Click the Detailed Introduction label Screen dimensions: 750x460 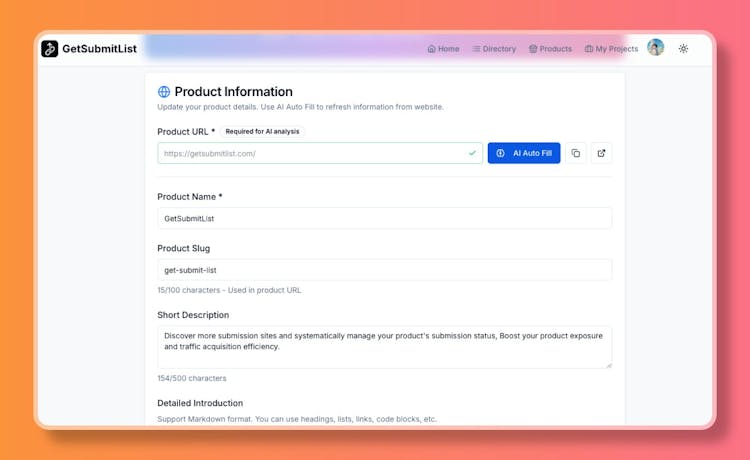click(x=200, y=403)
